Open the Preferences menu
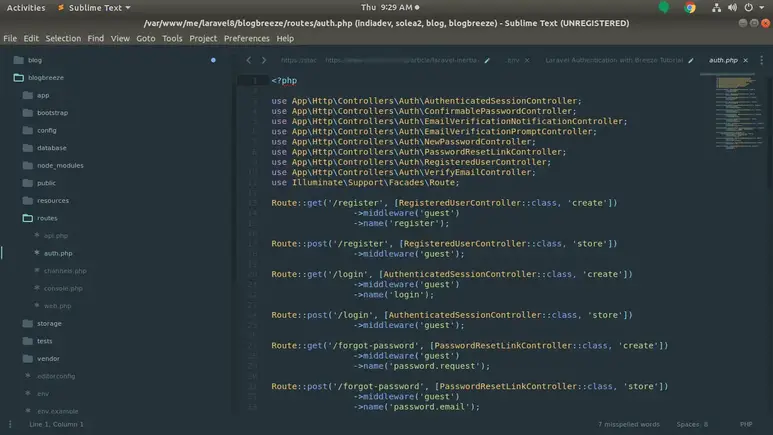This screenshot has width=773, height=435. pyautogui.click(x=246, y=38)
